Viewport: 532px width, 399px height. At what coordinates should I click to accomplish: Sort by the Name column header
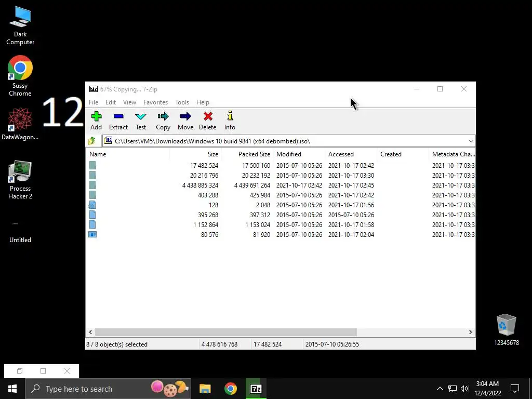point(127,154)
